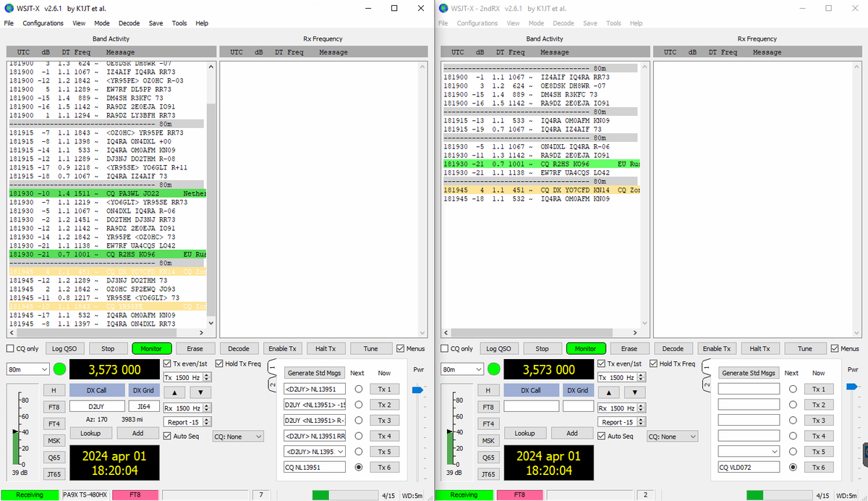Expand Tx 5 message dropdown in 2ndRX window
Viewport: 868px width, 501px height.
click(x=775, y=451)
